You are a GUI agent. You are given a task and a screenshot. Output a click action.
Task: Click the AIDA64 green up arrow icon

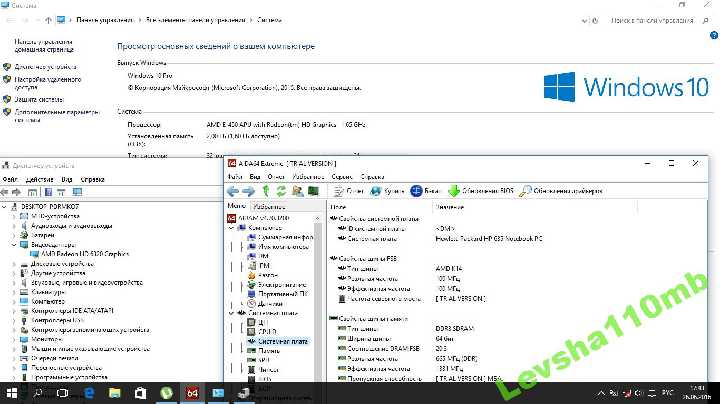click(265, 191)
